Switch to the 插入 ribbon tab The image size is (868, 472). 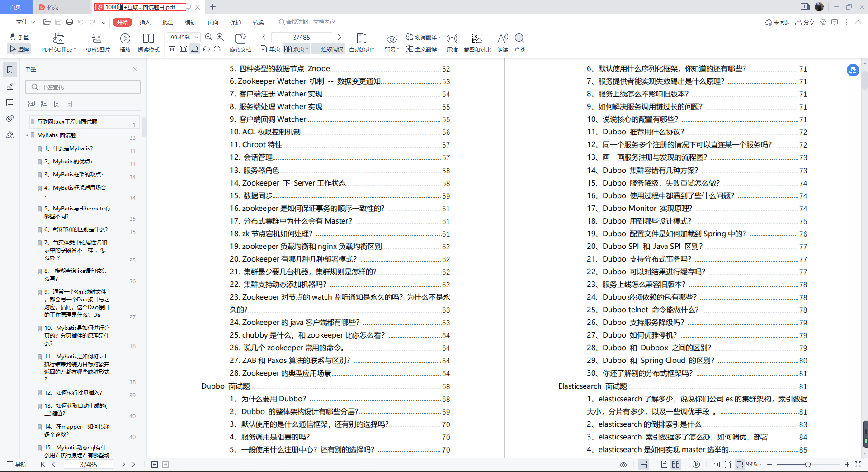click(145, 22)
